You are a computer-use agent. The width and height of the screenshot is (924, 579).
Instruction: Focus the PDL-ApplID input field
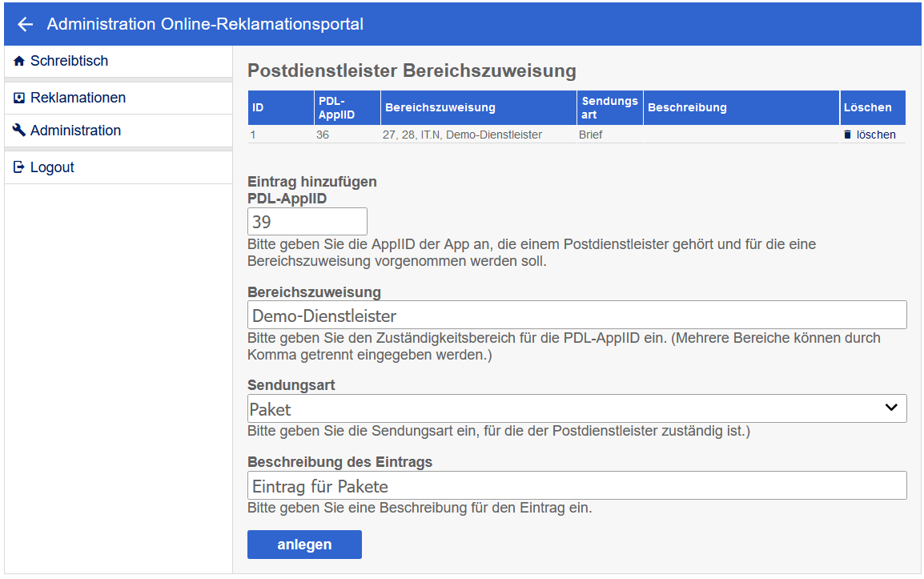pos(307,222)
